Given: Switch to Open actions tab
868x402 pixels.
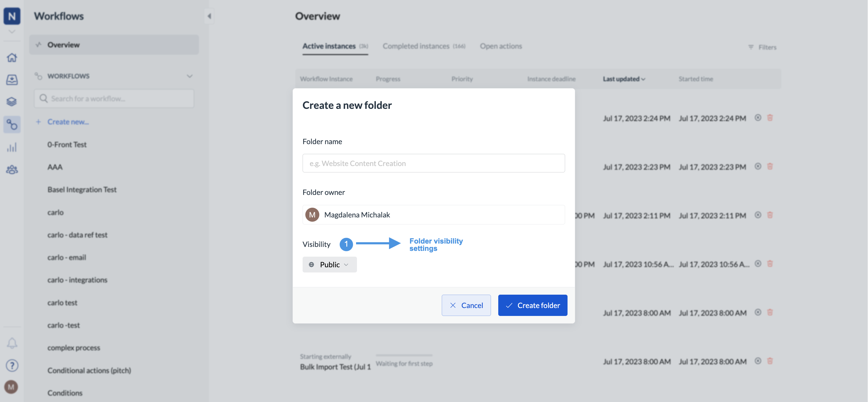Looking at the screenshot, I should pyautogui.click(x=500, y=46).
